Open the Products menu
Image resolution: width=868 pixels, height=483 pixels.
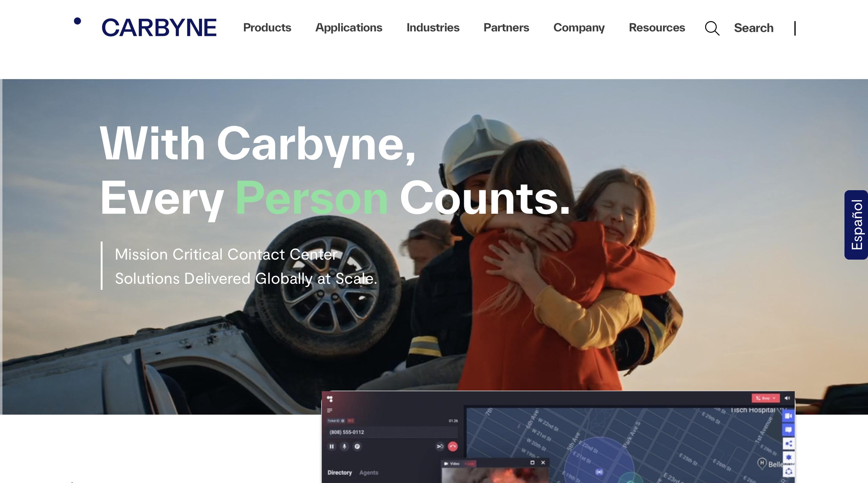267,28
